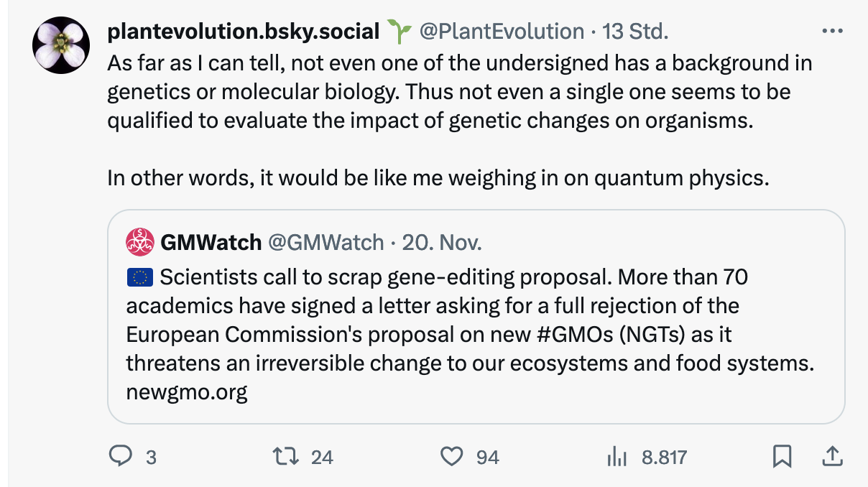
Task: Open view analytics bar chart icon
Action: coord(617,456)
